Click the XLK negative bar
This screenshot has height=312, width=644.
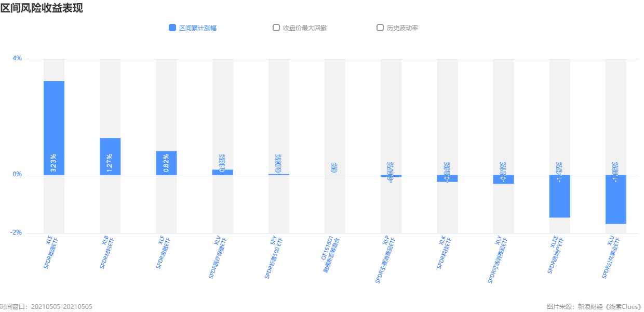(447, 178)
